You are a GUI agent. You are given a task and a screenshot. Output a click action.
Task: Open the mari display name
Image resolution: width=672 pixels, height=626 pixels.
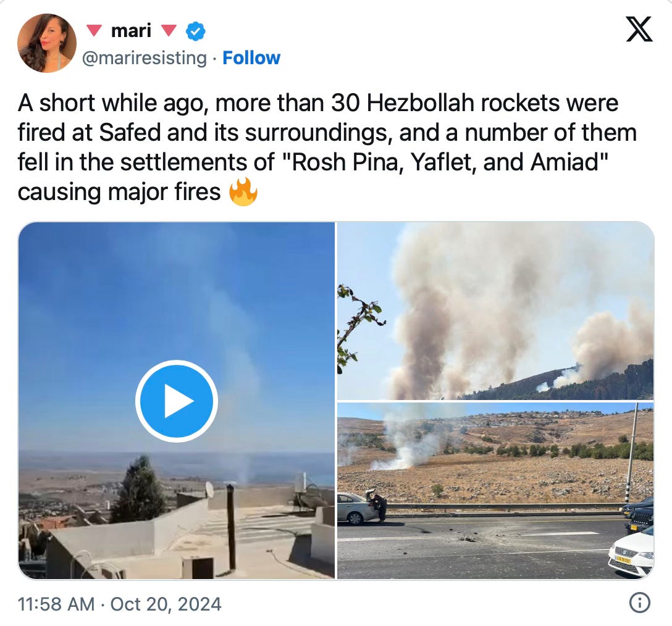coord(131,30)
